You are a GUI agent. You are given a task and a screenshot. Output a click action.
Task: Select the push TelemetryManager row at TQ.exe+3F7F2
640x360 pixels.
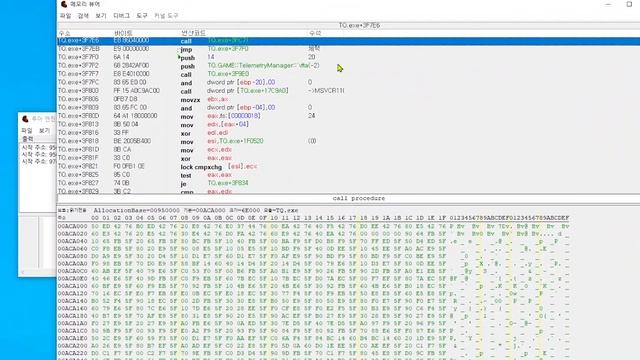coord(348,66)
